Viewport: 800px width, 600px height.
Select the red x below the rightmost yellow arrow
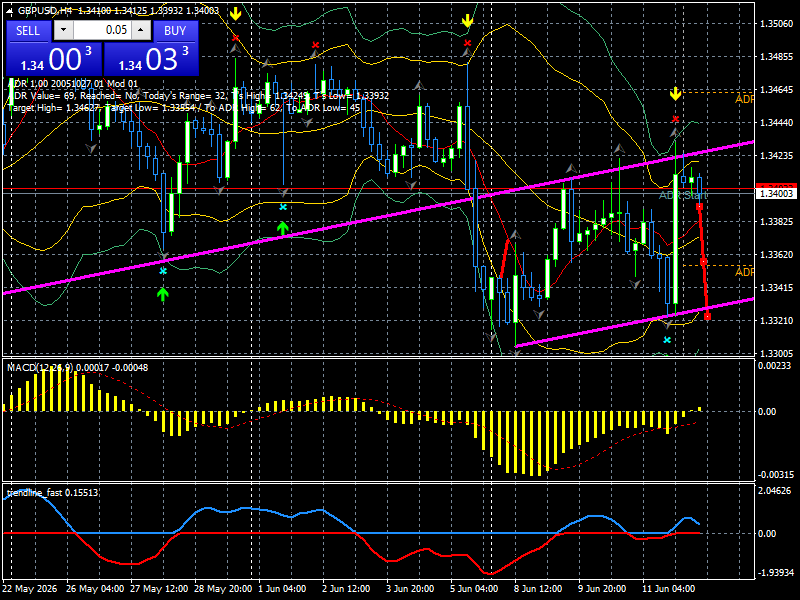(676, 119)
